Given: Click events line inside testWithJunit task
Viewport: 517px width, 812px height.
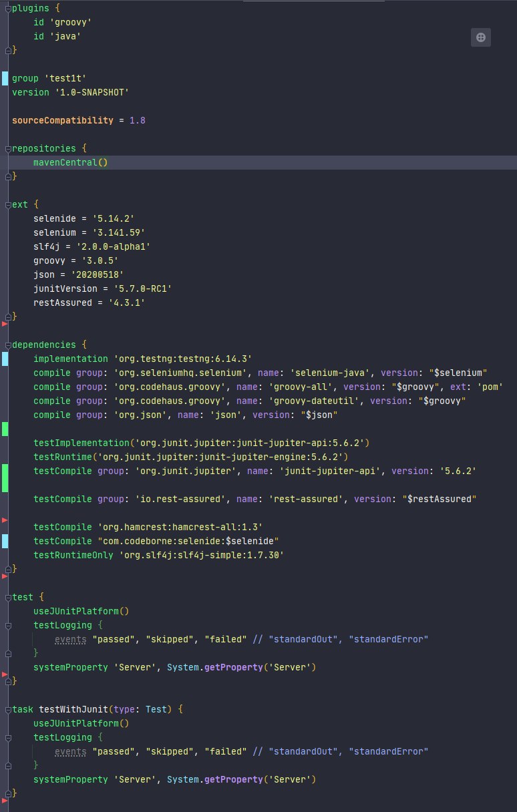Looking at the screenshot, I should pyautogui.click(x=241, y=751).
